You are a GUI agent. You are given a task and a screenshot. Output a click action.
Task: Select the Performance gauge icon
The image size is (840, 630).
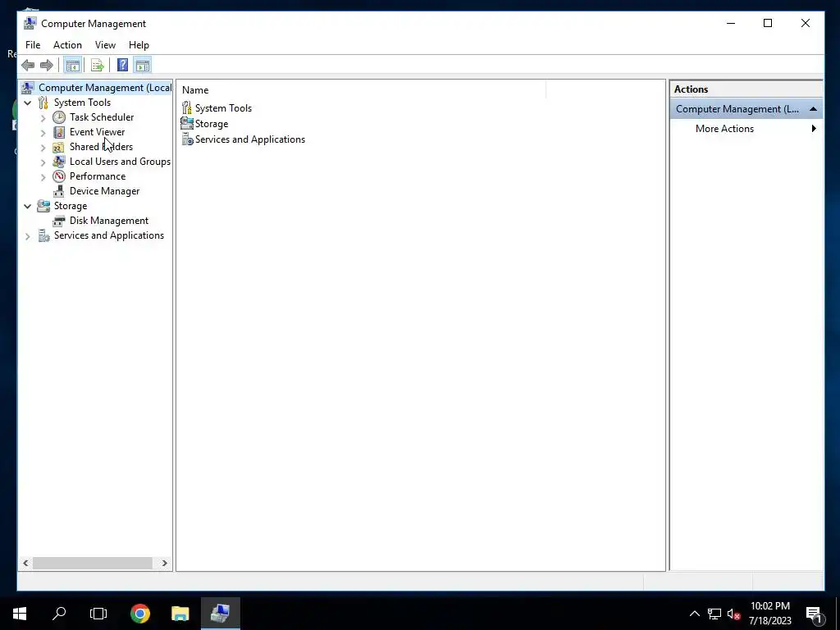tap(59, 176)
